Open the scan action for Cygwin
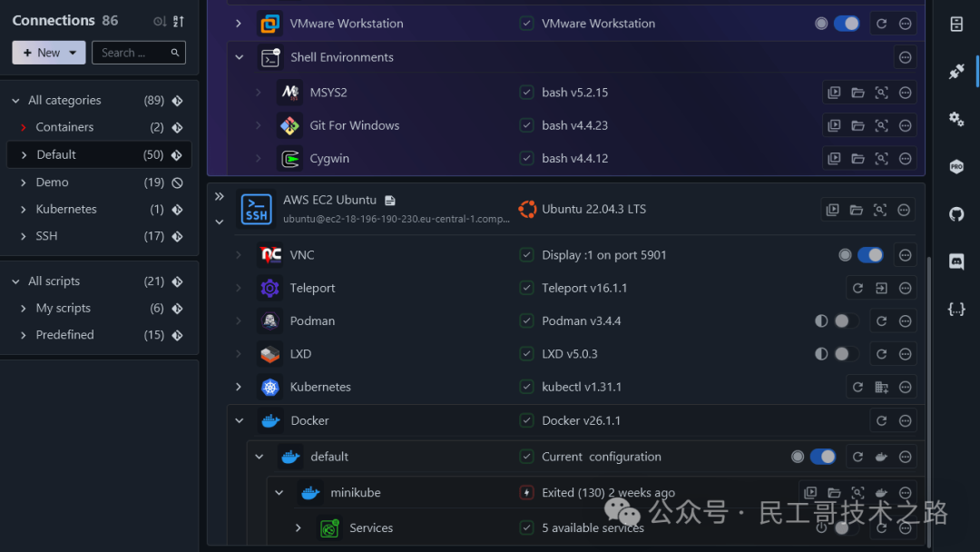This screenshot has height=552, width=980. tap(881, 158)
